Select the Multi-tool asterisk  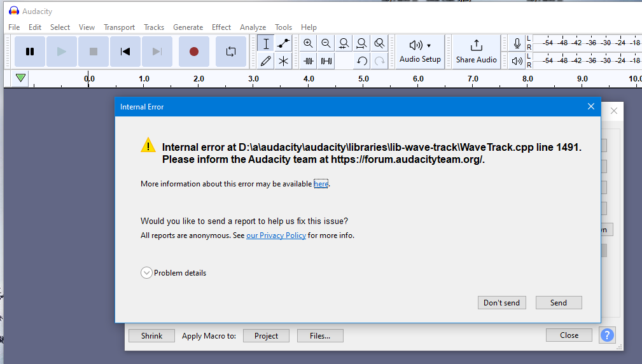pyautogui.click(x=283, y=61)
